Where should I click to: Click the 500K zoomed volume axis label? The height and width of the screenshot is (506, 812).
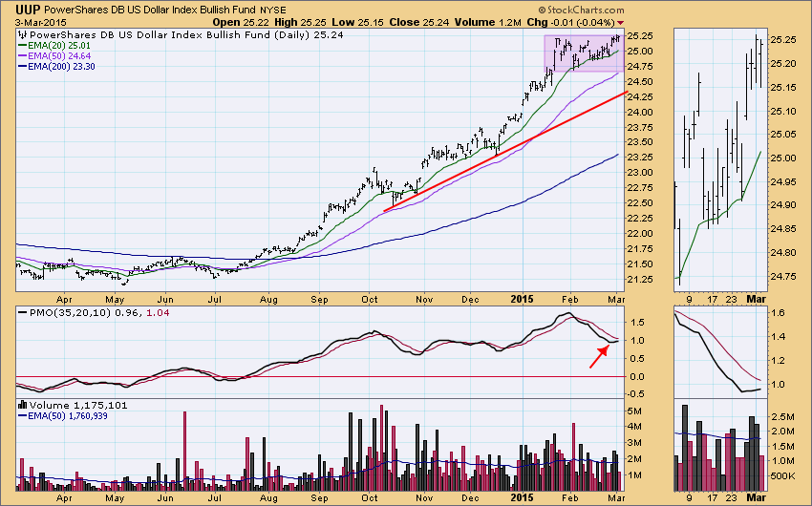click(782, 475)
